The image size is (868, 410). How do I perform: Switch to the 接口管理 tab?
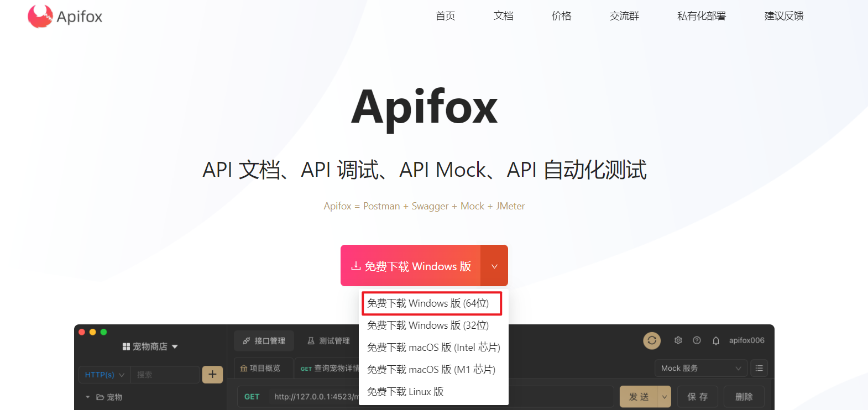point(264,341)
